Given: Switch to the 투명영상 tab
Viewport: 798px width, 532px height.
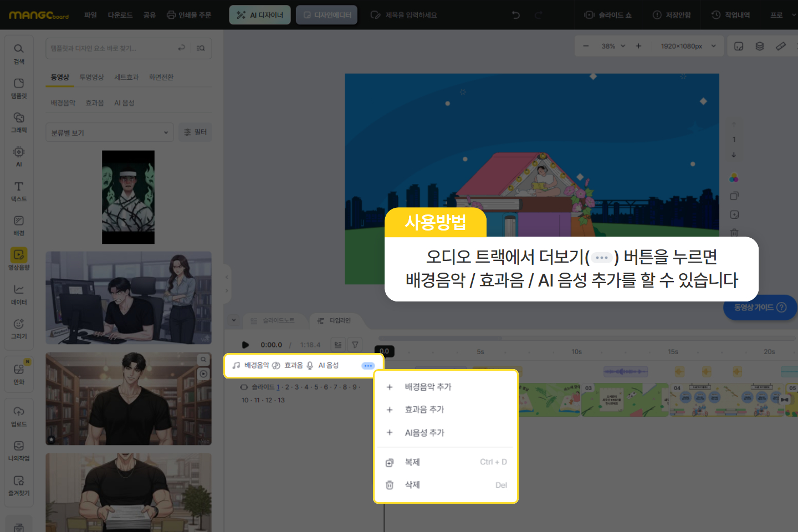Looking at the screenshot, I should tap(91, 77).
